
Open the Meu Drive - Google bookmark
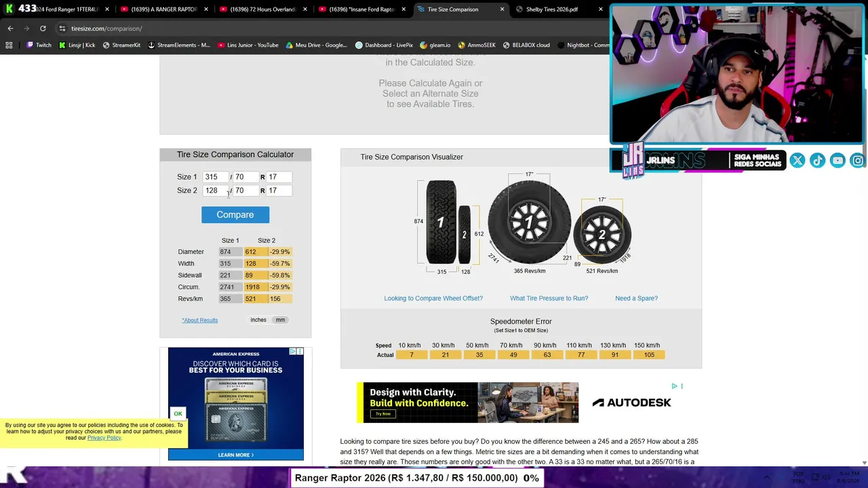click(316, 45)
